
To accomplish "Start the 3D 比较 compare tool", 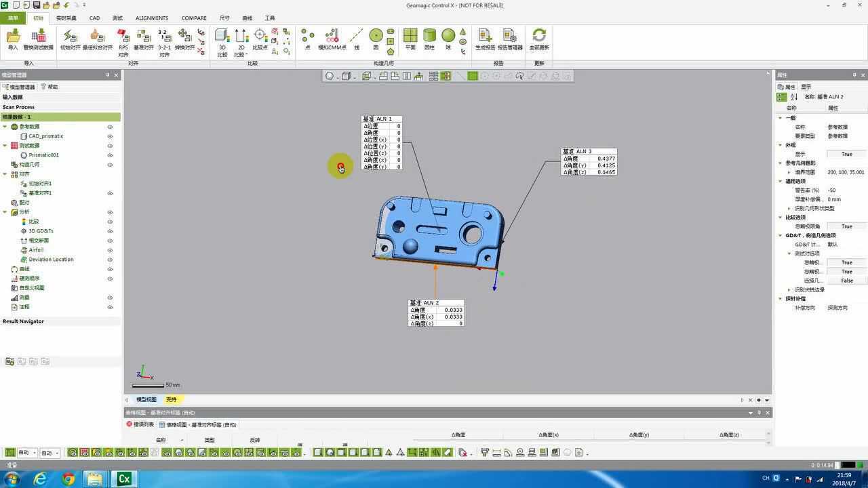I will [222, 41].
